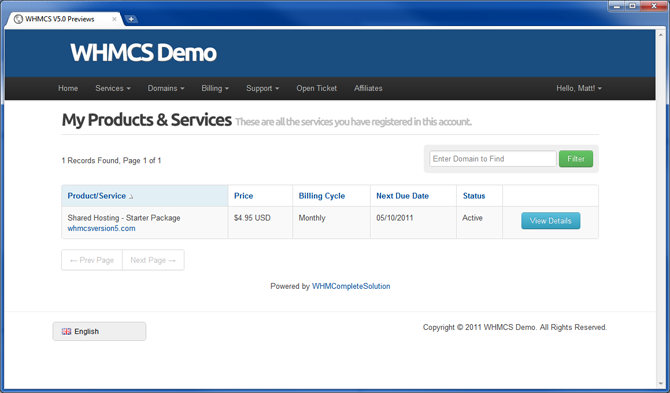The image size is (670, 393).
Task: Maximize the browser window
Action: coord(632,6)
